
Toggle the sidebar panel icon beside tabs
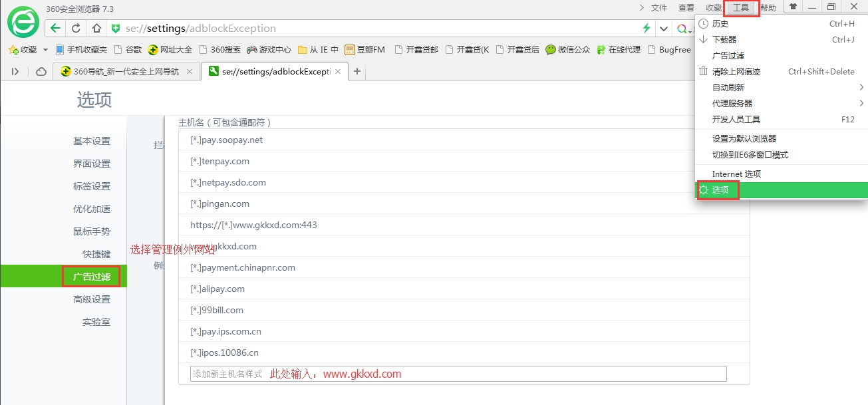pyautogui.click(x=15, y=72)
